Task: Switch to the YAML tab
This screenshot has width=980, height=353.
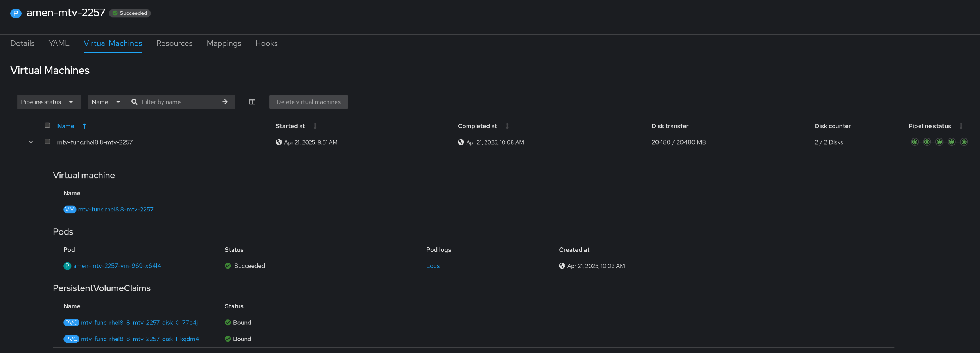Action: point(59,43)
